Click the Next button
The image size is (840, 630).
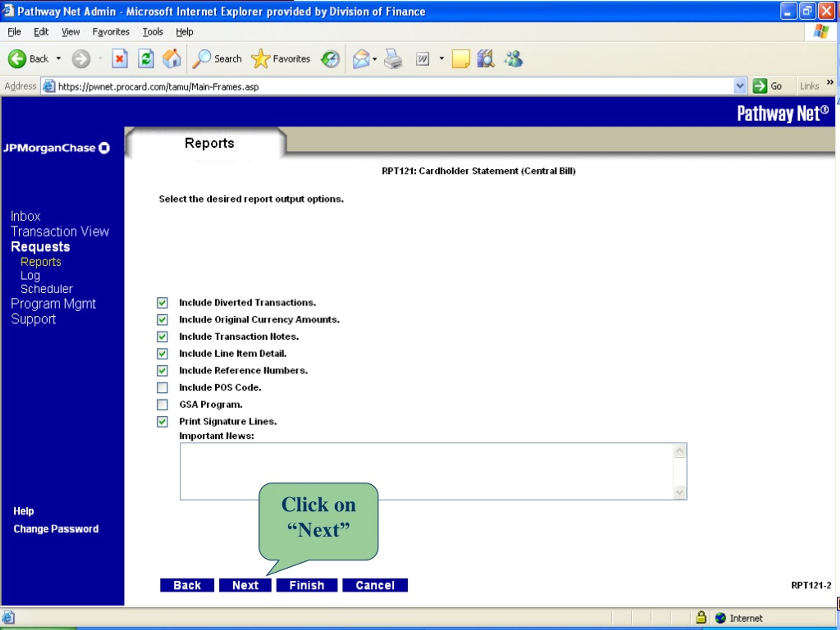coord(245,585)
